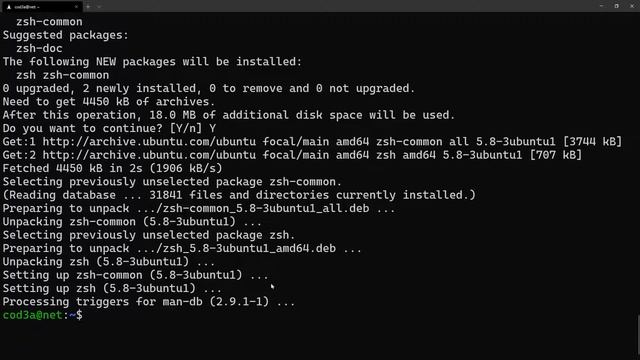Minimize the terminal window
The image size is (640, 360).
(602, 6)
